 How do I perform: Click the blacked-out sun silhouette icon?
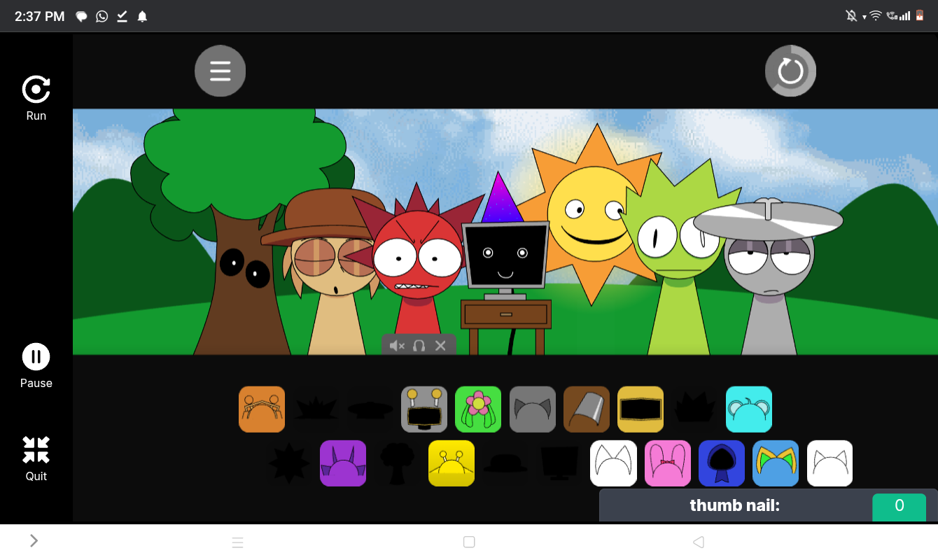(289, 463)
